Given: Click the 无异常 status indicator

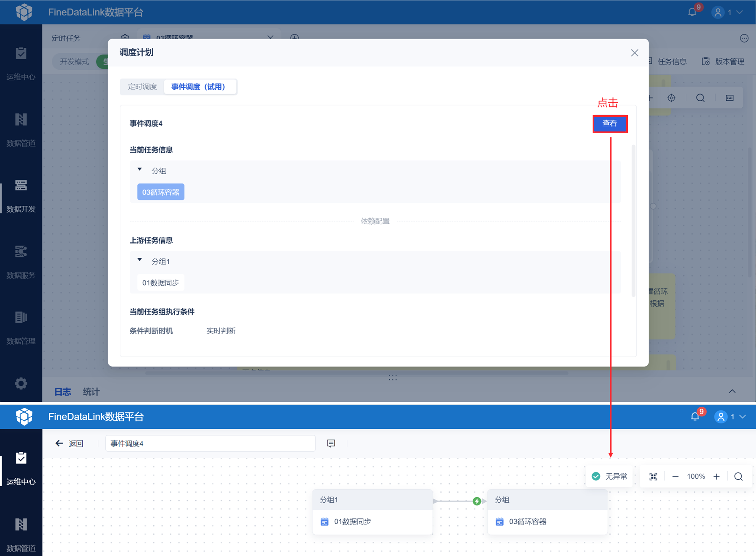Looking at the screenshot, I should 609,476.
